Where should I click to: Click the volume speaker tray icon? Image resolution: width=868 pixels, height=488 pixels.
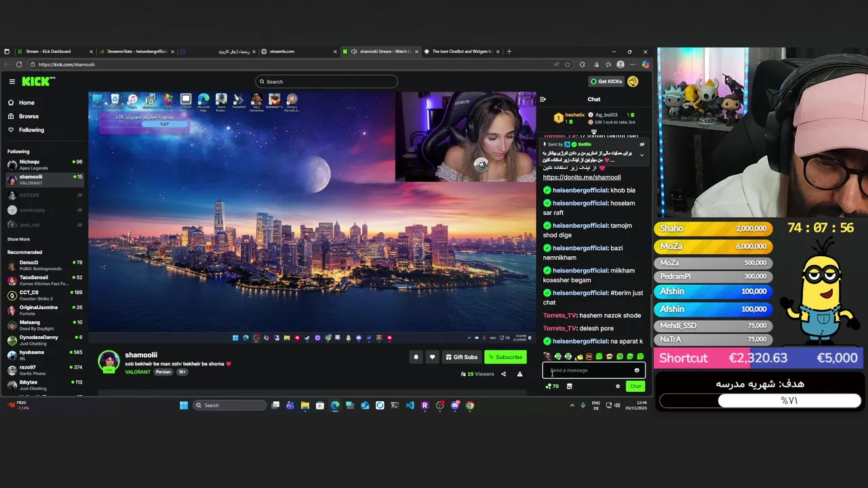click(616, 405)
